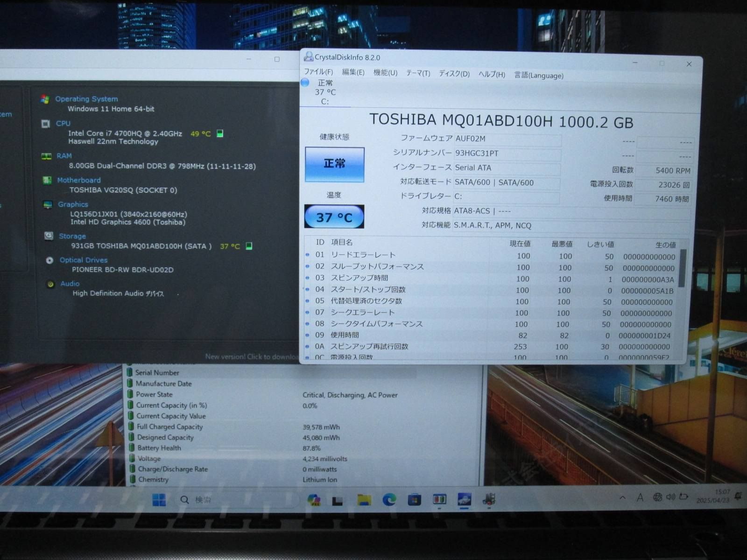Open the 言語(Language) menu
The image size is (747, 560).
[x=539, y=75]
